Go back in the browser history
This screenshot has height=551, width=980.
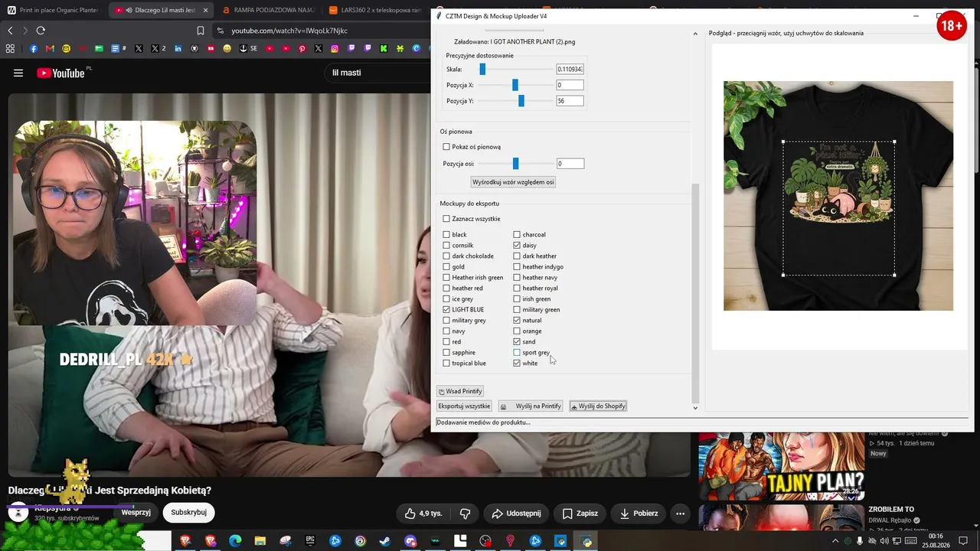(10, 31)
